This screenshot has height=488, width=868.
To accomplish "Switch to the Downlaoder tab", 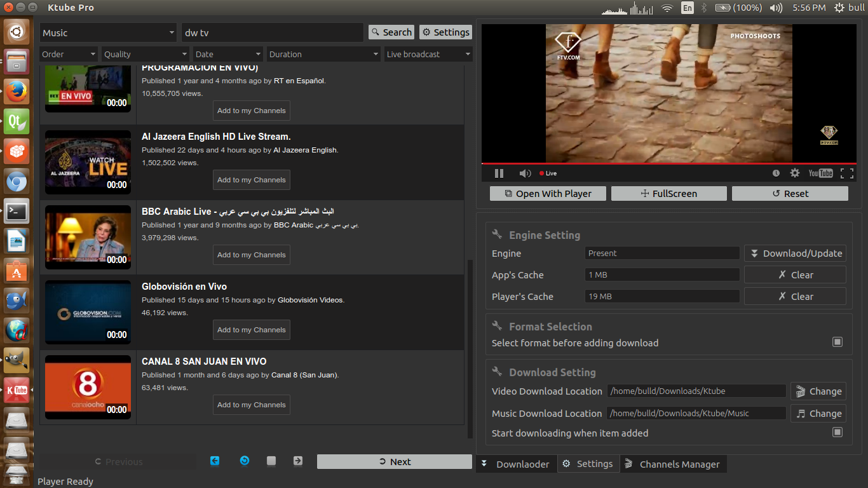I will point(516,464).
